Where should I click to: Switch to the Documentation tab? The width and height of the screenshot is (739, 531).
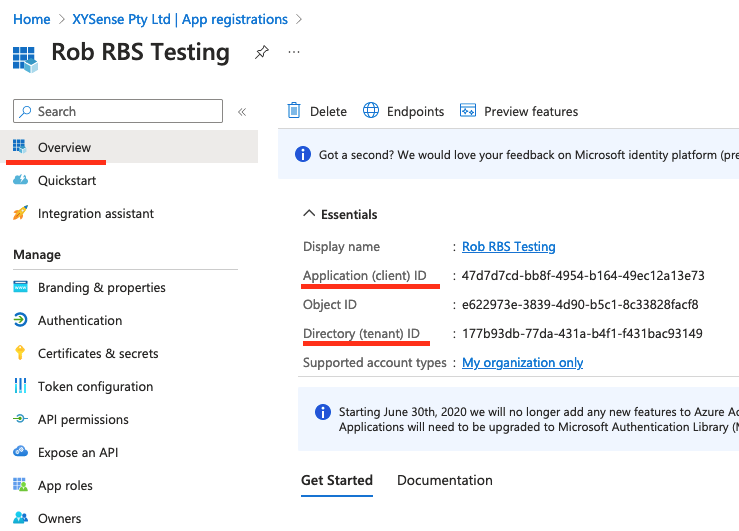click(445, 481)
